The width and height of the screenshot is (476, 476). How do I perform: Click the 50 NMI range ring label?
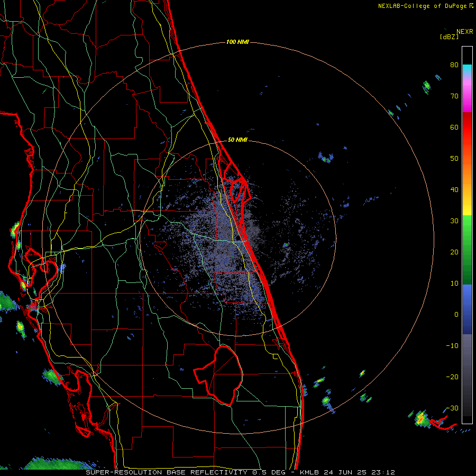(x=237, y=140)
